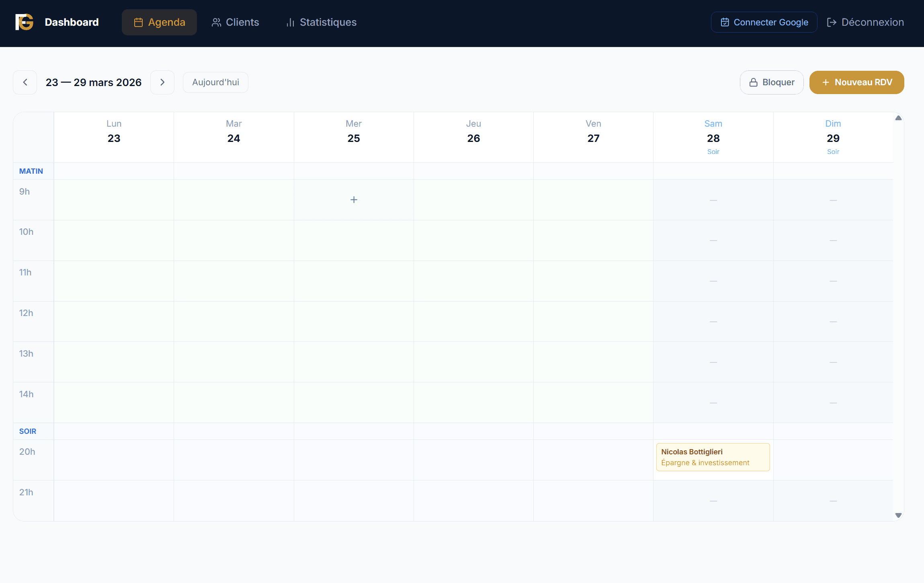Image resolution: width=924 pixels, height=583 pixels.
Task: Click the plus icon on Nouveau RDV
Action: pos(826,82)
